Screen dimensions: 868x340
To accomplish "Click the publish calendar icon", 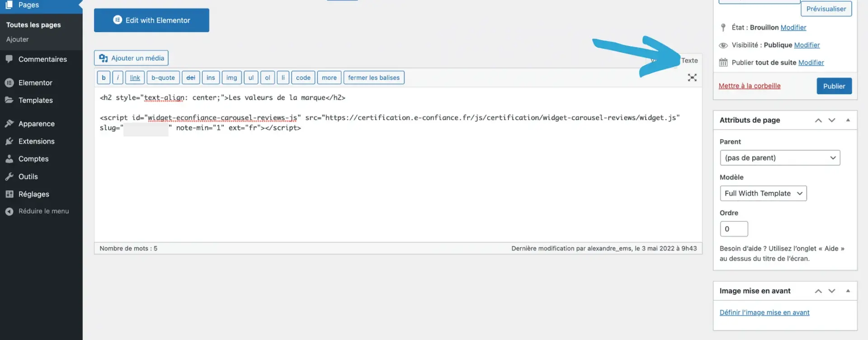I will (723, 62).
